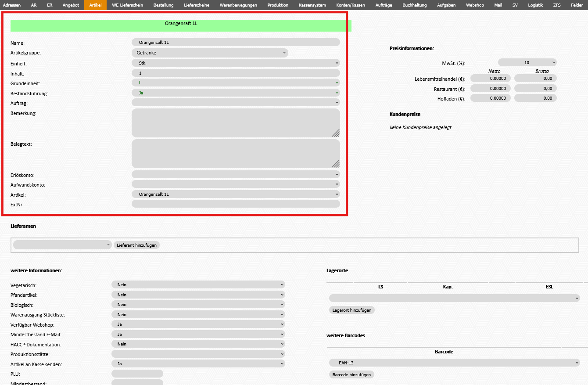588x385 pixels.
Task: Click the Lieferant hinzufügen button
Action: (137, 245)
